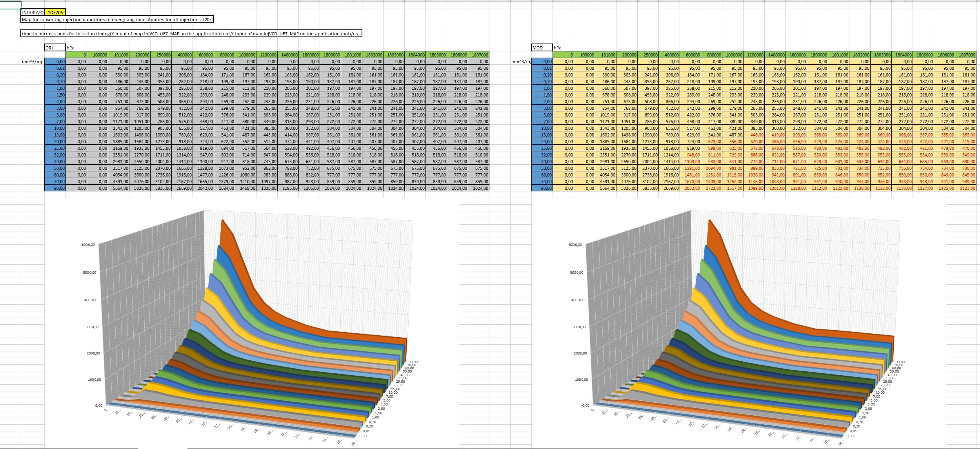Select 1684,00 in ORI row 90,00

pos(225,188)
